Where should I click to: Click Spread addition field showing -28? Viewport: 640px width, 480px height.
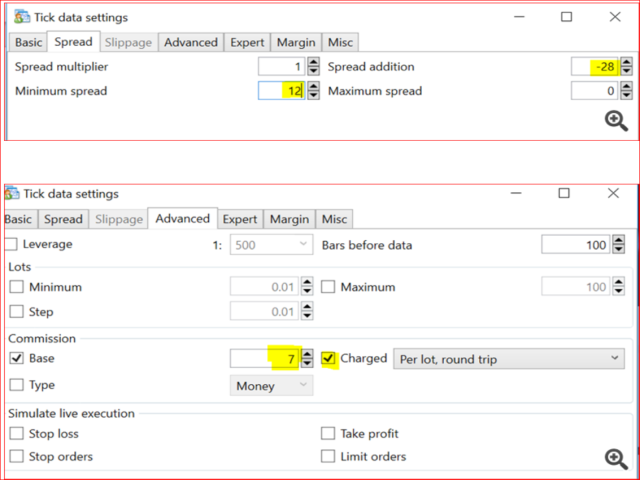(x=595, y=67)
